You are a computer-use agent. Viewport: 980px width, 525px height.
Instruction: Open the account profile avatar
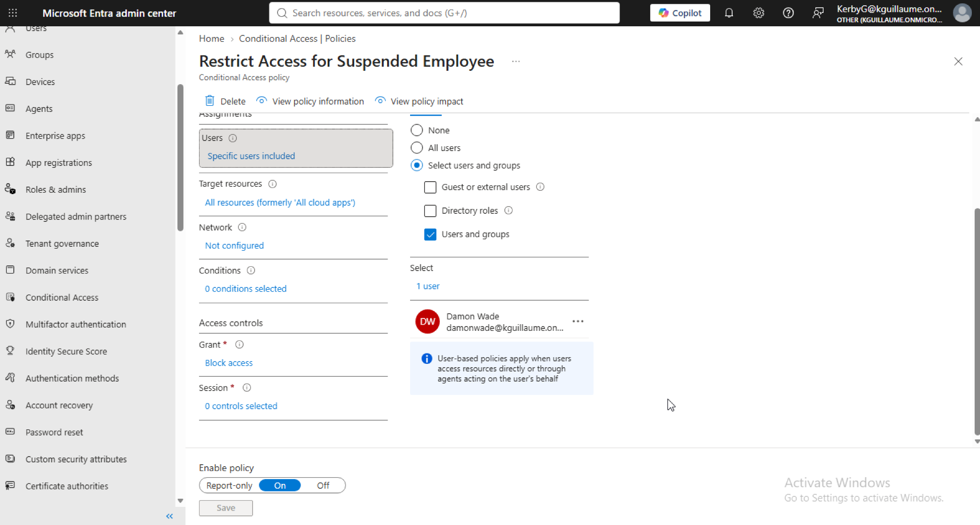pyautogui.click(x=962, y=13)
